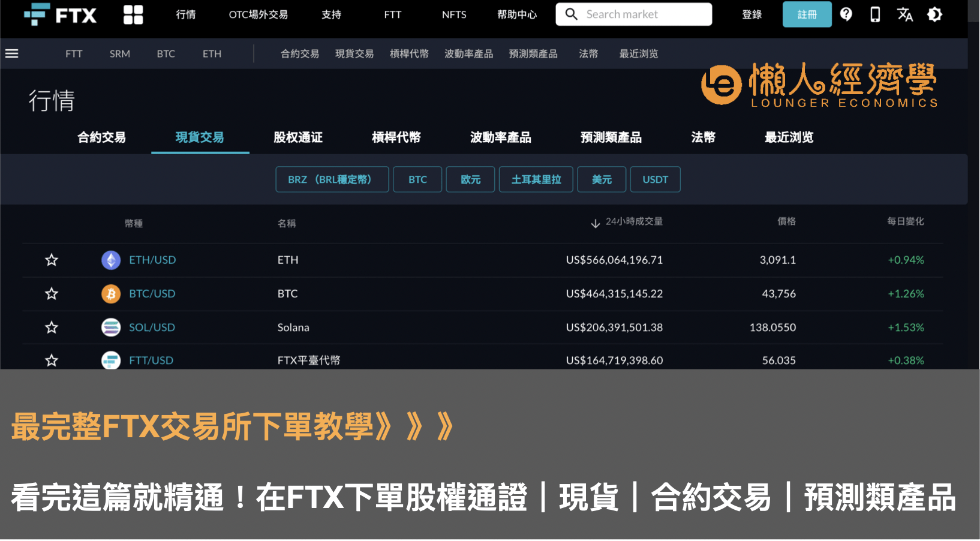Click 合約交易 in the secondary bar
The height and width of the screenshot is (541, 980).
[300, 53]
